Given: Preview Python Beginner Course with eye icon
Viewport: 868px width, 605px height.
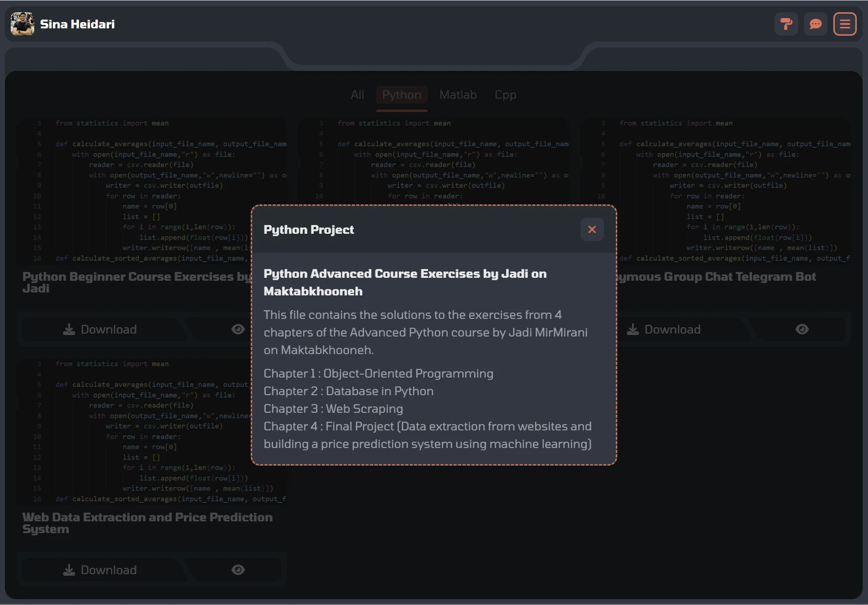Looking at the screenshot, I should [238, 329].
